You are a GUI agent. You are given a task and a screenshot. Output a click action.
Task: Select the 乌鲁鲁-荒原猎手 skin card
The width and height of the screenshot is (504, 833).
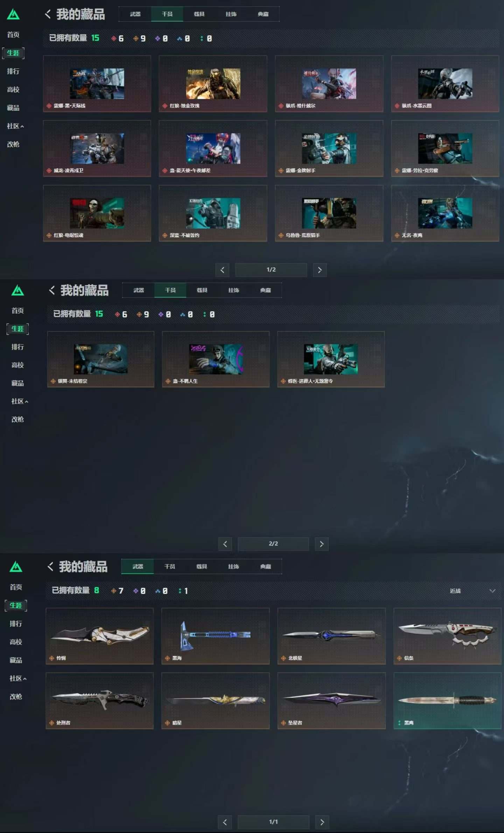click(329, 213)
